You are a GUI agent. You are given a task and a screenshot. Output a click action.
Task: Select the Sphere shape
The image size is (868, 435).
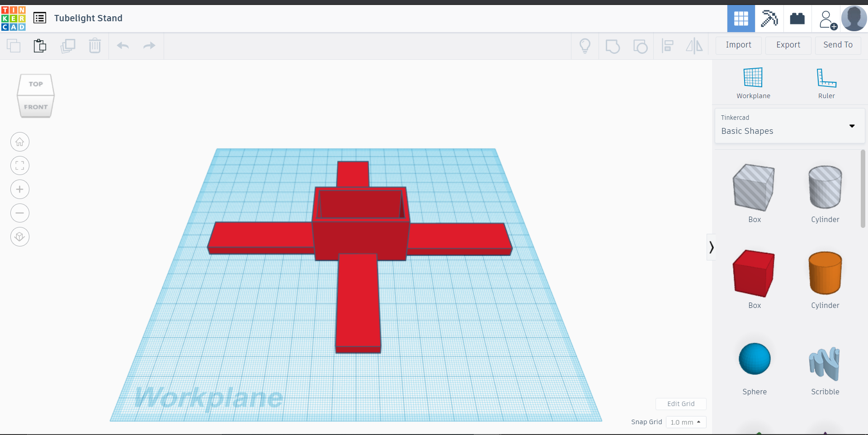(753, 359)
